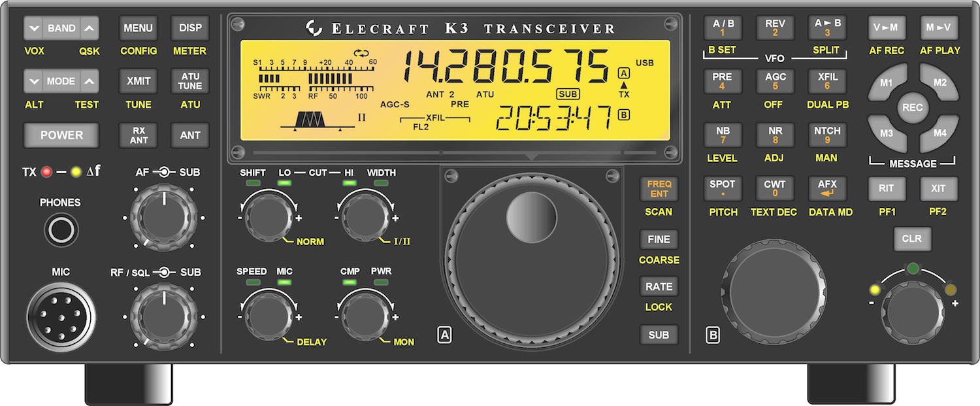This screenshot has height=406, width=980.
Task: Toggle the XIT button
Action: point(939,189)
